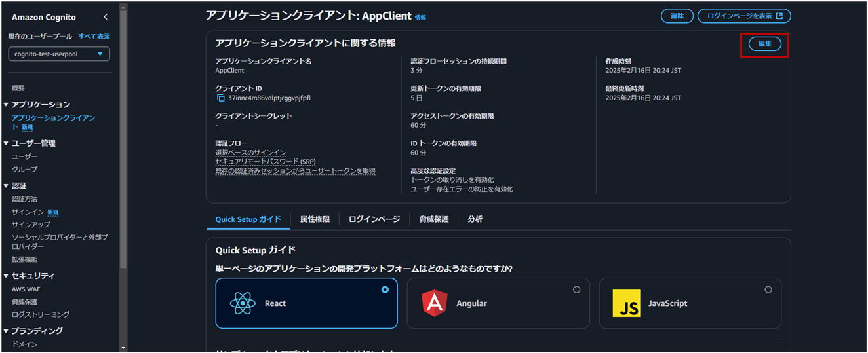Click the JavaScript JS logo icon
Viewport: 868px width, 353px height.
pyautogui.click(x=626, y=303)
